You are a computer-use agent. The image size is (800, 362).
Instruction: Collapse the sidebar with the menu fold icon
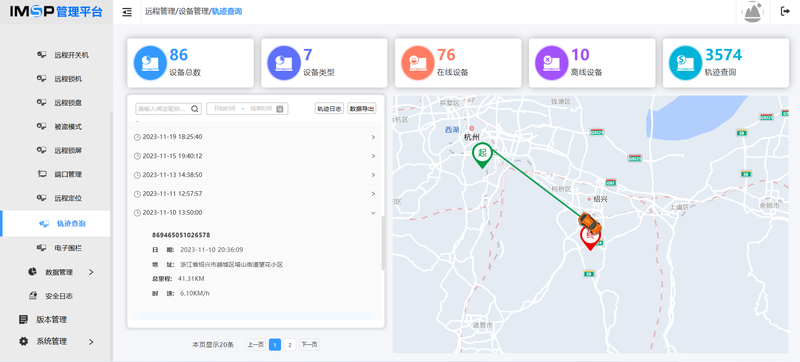coord(127,12)
